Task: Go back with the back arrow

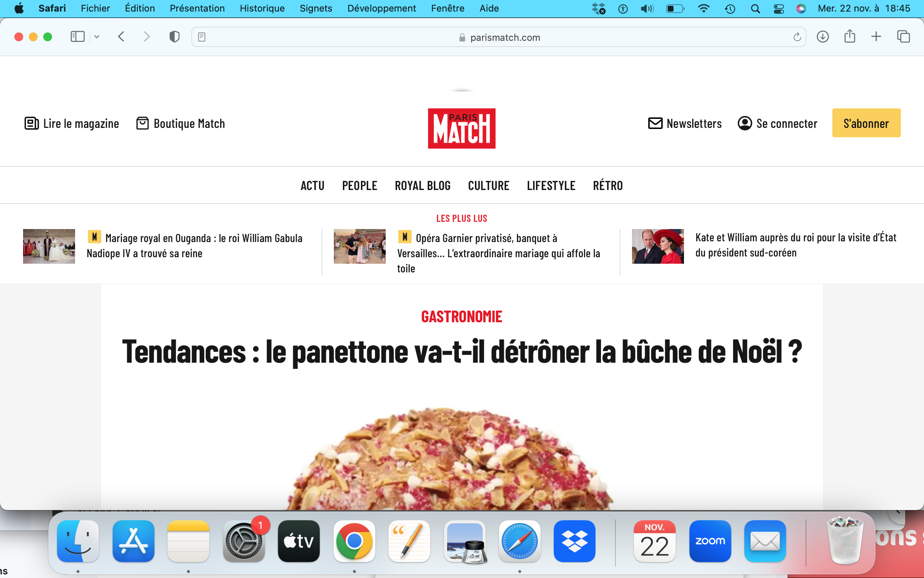Action: click(121, 37)
